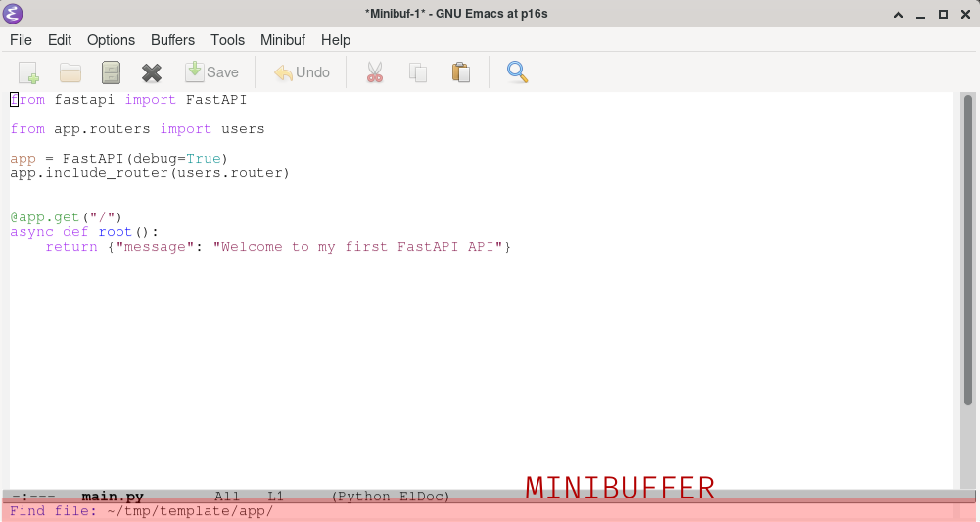The width and height of the screenshot is (980, 522).
Task: Click the "Welcome to my first FastAPI API" string
Action: point(358,247)
